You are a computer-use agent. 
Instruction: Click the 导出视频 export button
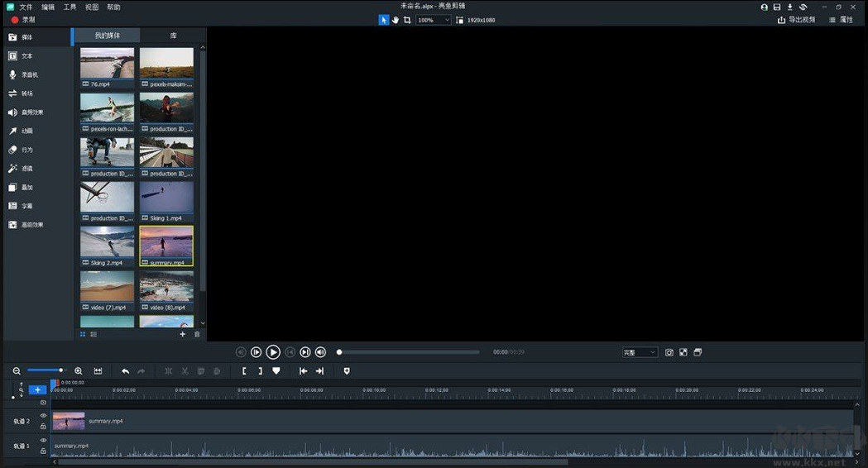[797, 20]
